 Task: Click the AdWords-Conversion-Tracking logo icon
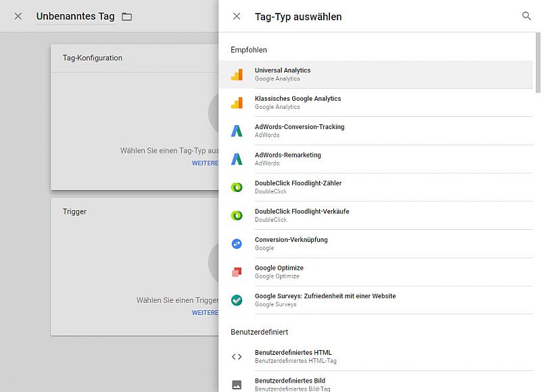237,131
